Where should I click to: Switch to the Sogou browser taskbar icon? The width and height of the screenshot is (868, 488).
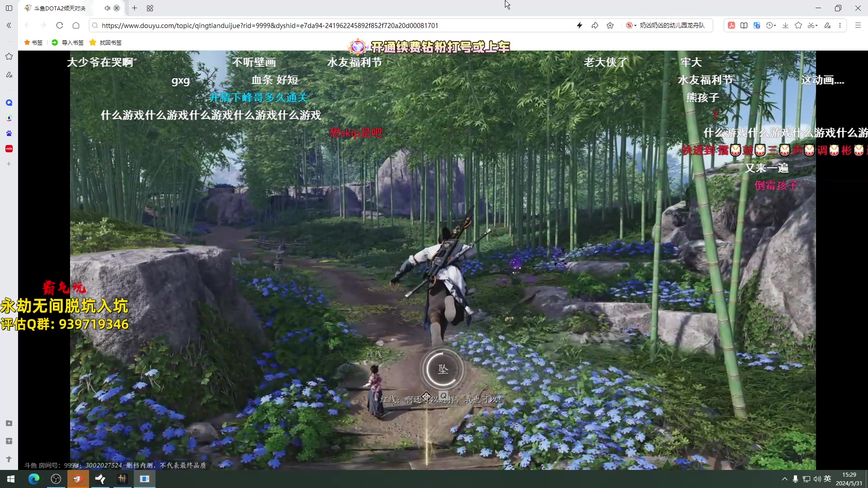[x=78, y=479]
